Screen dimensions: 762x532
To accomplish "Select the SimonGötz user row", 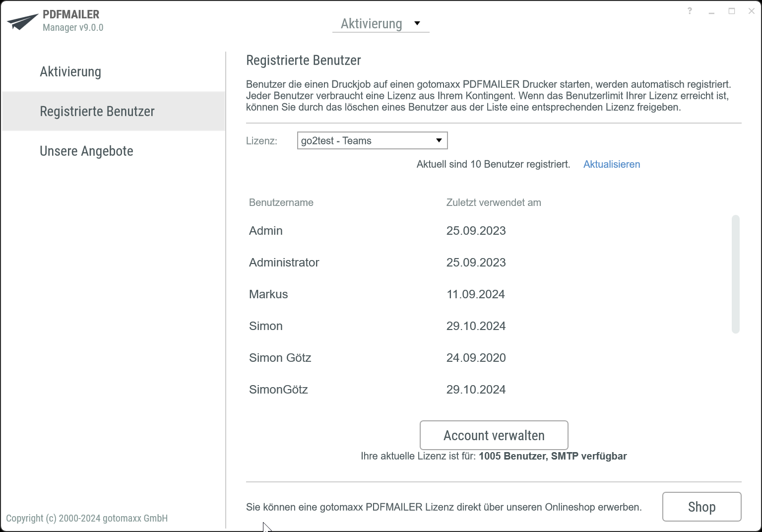I will [489, 390].
